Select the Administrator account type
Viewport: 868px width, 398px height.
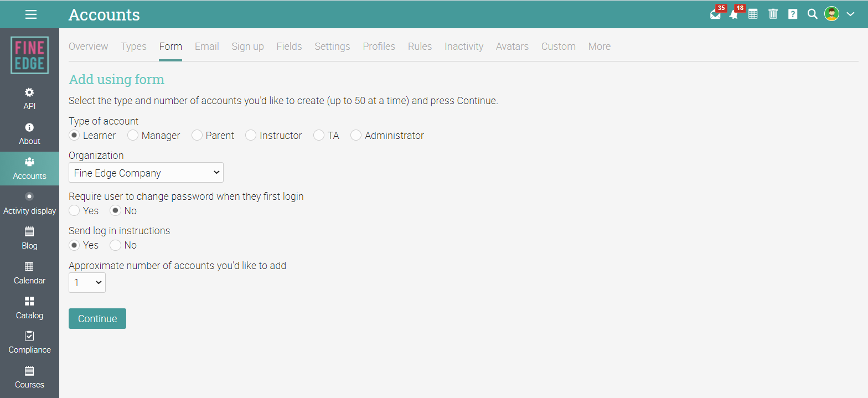(x=356, y=136)
